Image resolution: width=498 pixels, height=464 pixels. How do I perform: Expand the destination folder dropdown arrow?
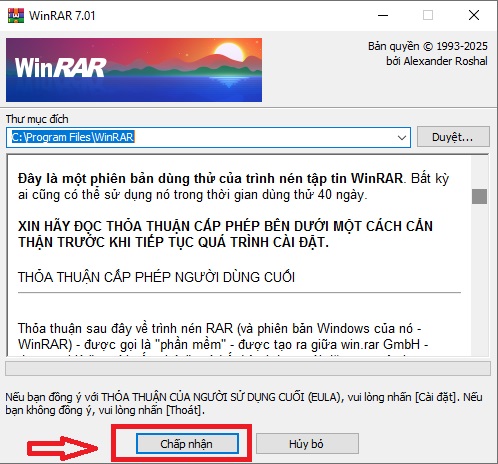[402, 137]
